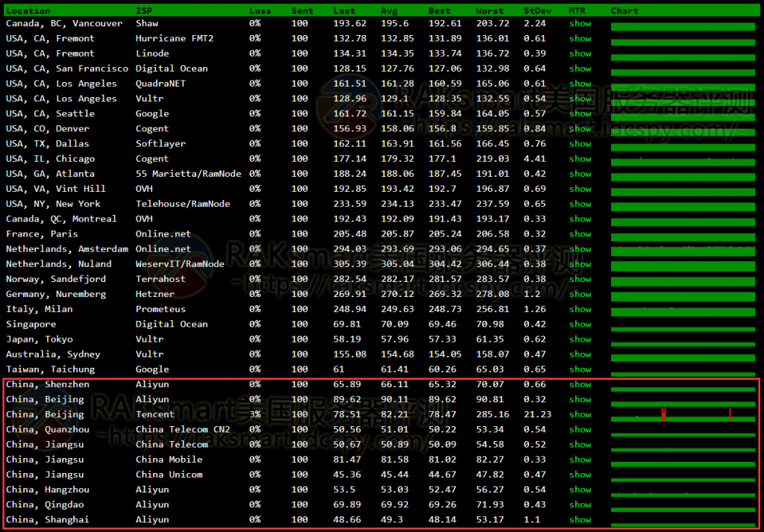Viewport: 764px width, 532px height.
Task: Show MTR for Milan Prometeus row
Action: pos(580,309)
